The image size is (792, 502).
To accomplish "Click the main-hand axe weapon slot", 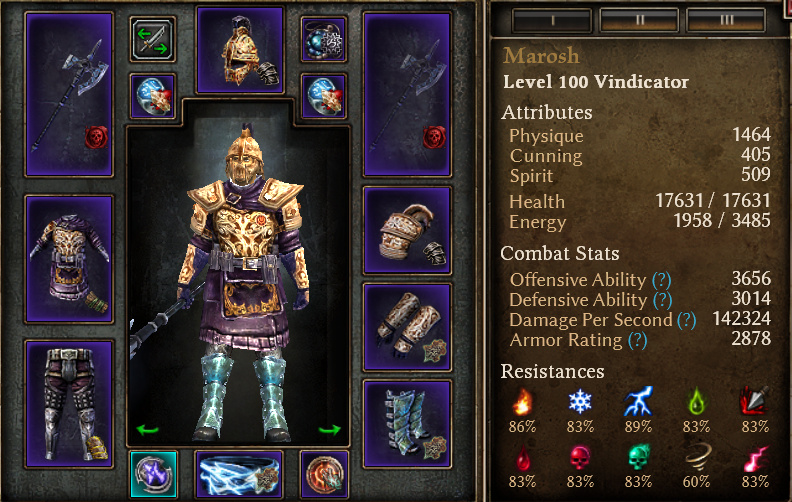I will tap(69, 94).
